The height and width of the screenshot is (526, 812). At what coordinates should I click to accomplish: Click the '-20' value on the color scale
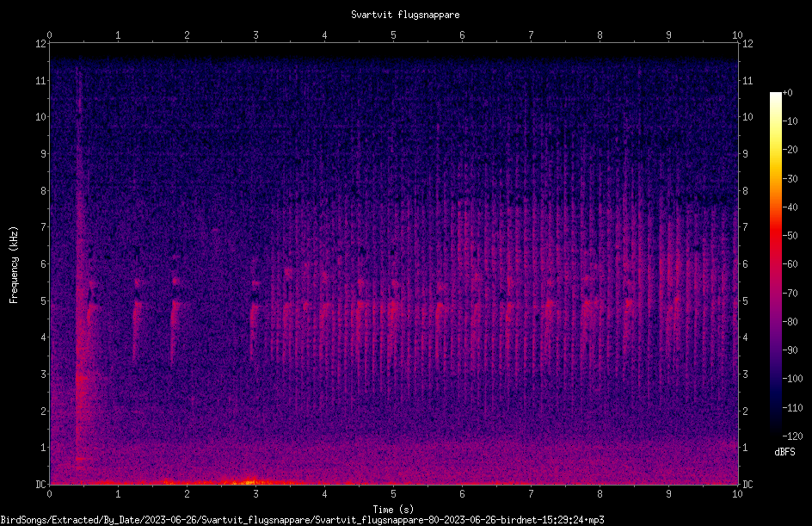[790, 150]
